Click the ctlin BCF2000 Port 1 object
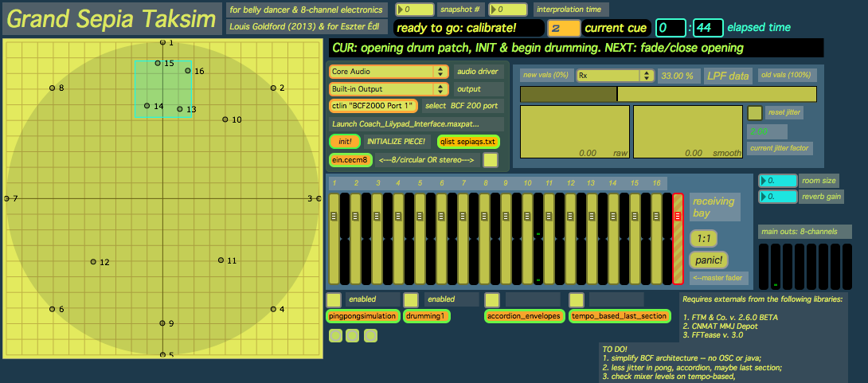 pyautogui.click(x=373, y=106)
